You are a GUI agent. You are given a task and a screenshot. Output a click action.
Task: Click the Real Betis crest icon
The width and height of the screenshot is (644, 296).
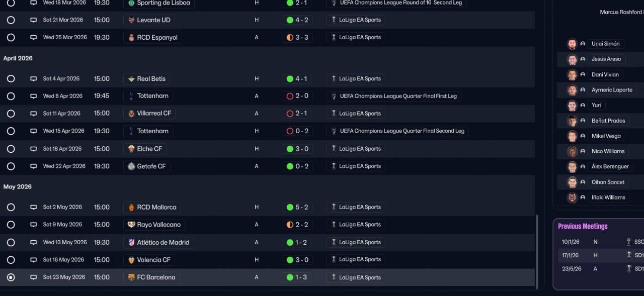coord(131,79)
